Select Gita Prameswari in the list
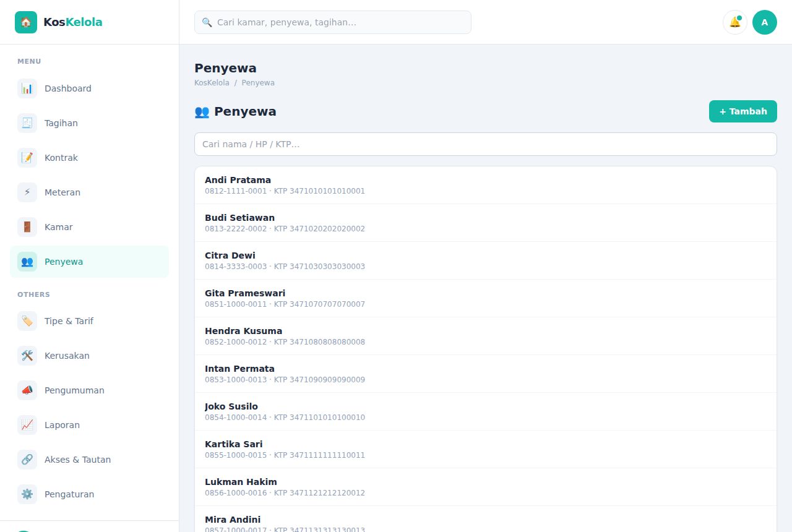The width and height of the screenshot is (792, 532). (x=486, y=298)
